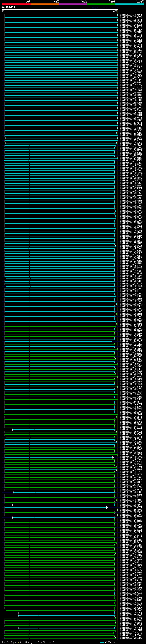Select the UniRef100_Q5CT64 label
The width and height of the screenshot is (146, 644).
click(131, 414)
